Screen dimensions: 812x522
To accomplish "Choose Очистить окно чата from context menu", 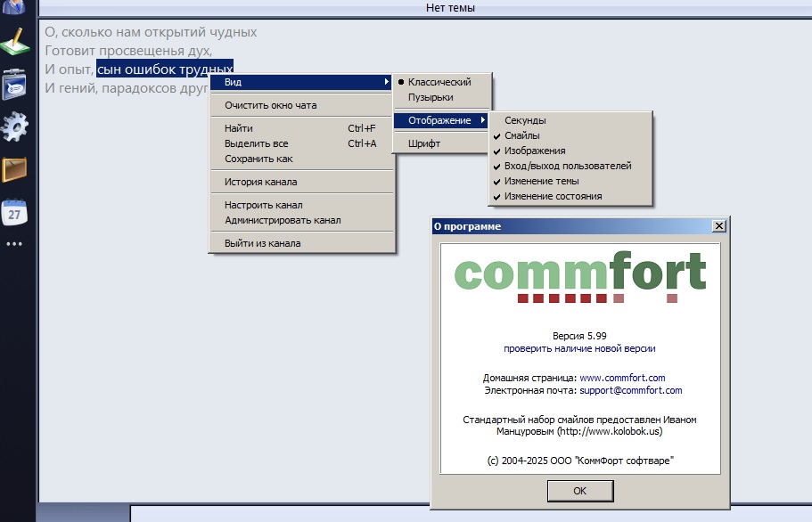I will (x=270, y=105).
